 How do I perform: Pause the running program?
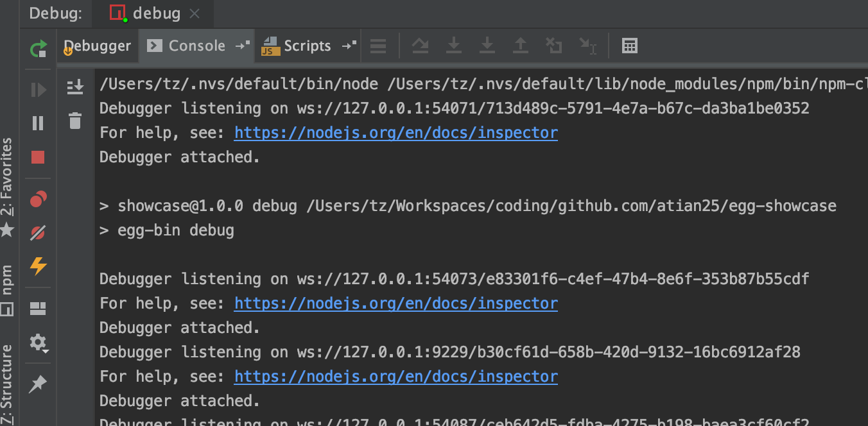tap(37, 122)
